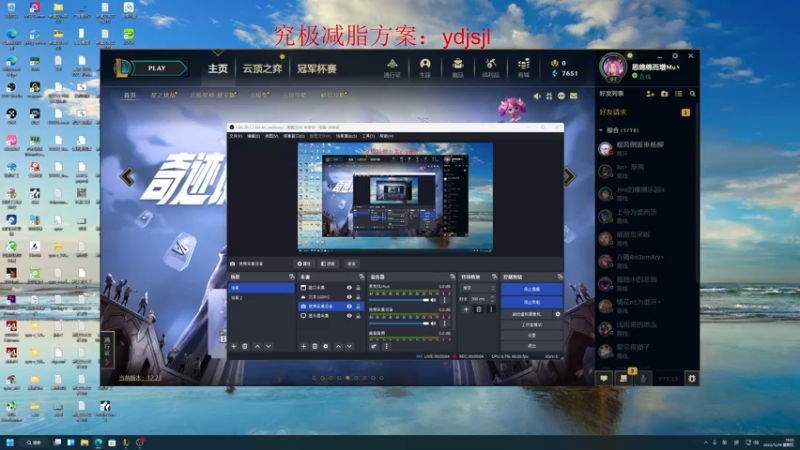
Task: Select the 首页 sub-tab in client
Action: coord(130,95)
